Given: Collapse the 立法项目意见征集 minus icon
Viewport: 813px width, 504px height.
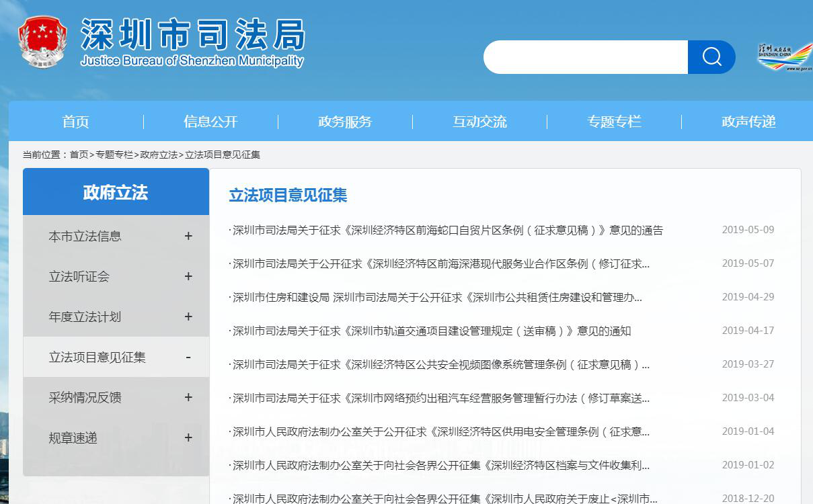Looking at the screenshot, I should (188, 357).
